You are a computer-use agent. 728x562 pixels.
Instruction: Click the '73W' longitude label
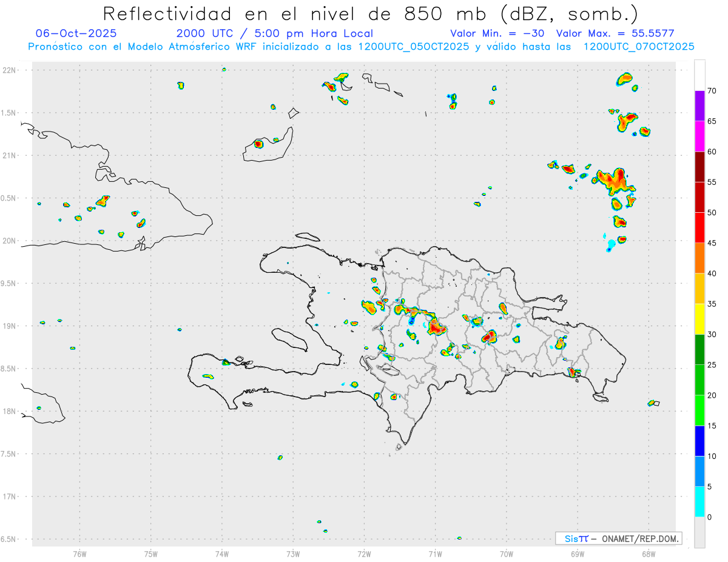[293, 554]
